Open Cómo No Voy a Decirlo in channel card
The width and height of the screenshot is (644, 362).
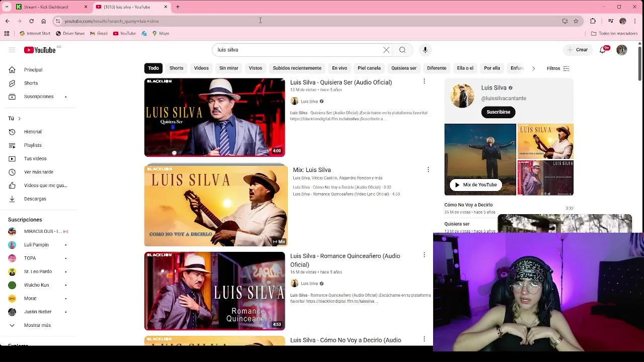point(468,205)
